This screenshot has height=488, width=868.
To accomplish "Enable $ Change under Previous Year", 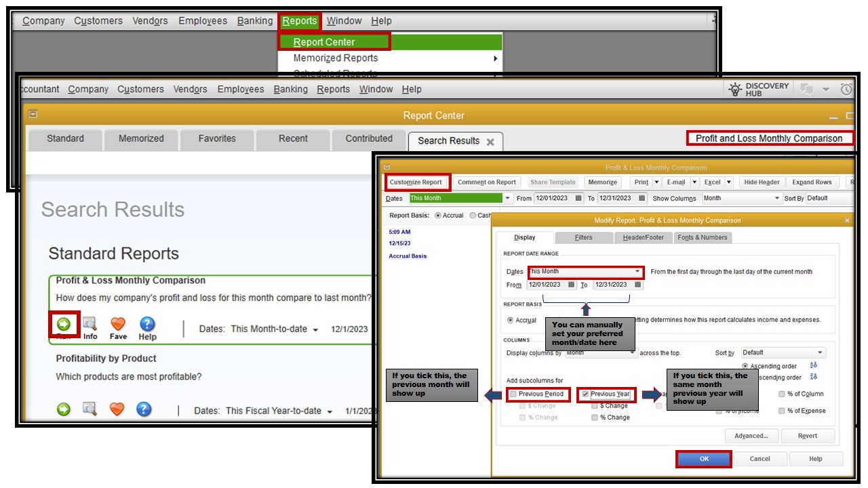I will coord(595,406).
